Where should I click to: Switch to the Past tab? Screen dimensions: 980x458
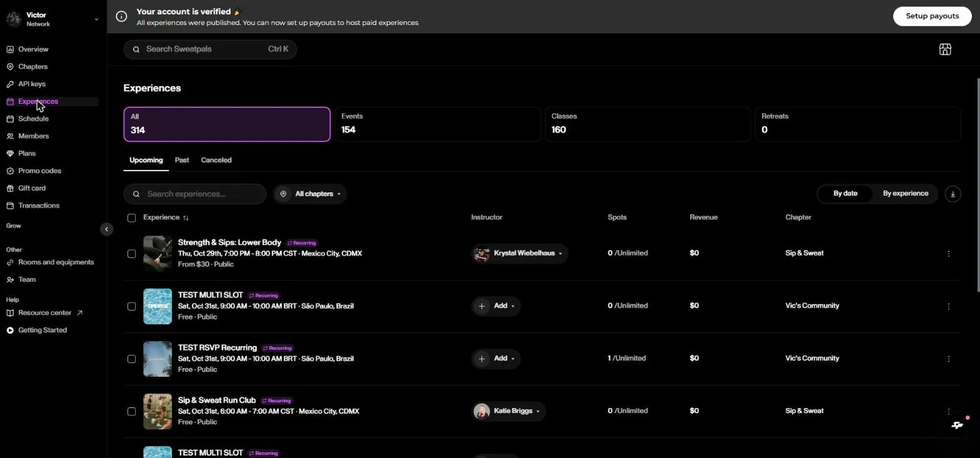tap(182, 161)
